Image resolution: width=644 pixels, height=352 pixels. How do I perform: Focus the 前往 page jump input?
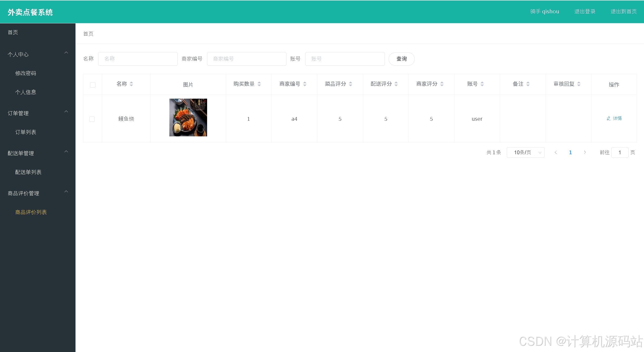(620, 152)
